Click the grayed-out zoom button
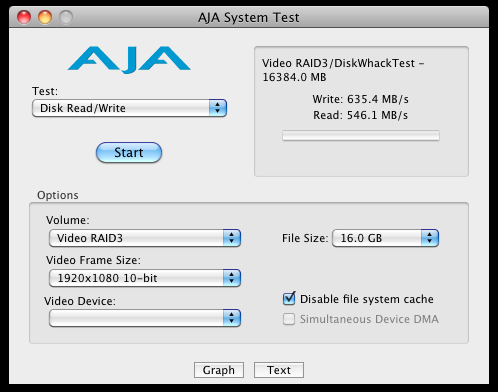 click(66, 17)
